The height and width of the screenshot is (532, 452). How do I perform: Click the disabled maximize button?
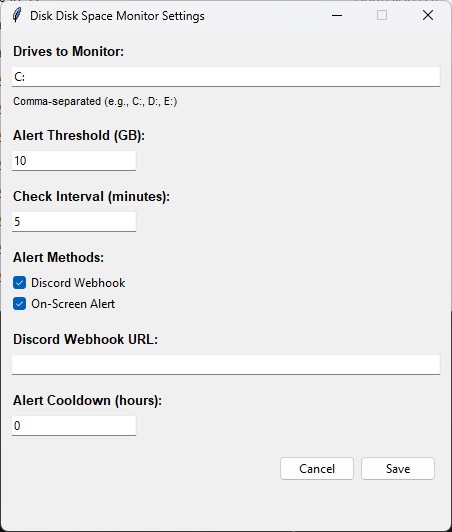[x=382, y=15]
